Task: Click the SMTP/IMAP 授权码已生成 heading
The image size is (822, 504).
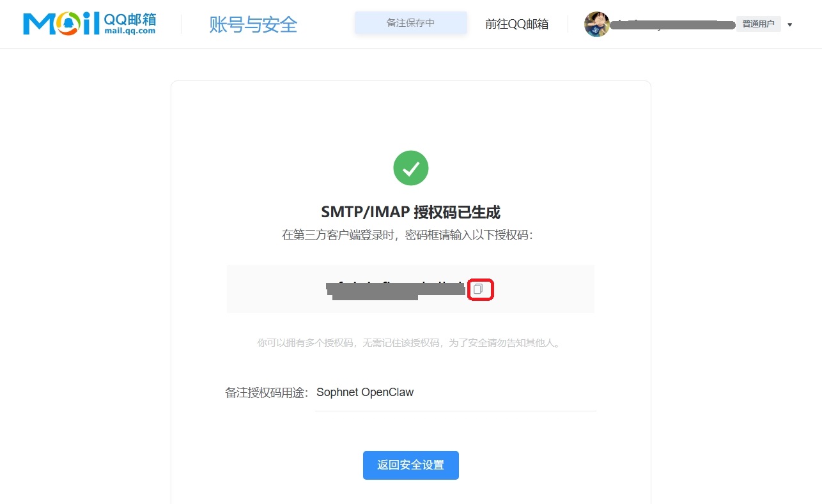Action: (410, 212)
